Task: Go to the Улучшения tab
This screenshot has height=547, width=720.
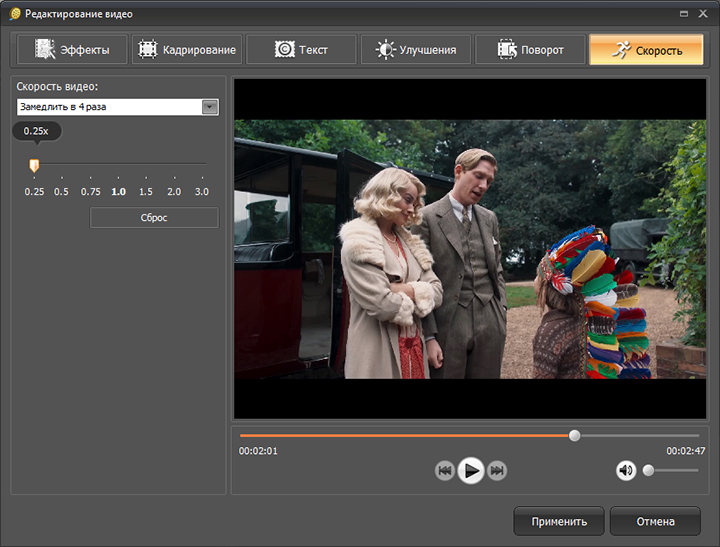Action: (x=416, y=49)
